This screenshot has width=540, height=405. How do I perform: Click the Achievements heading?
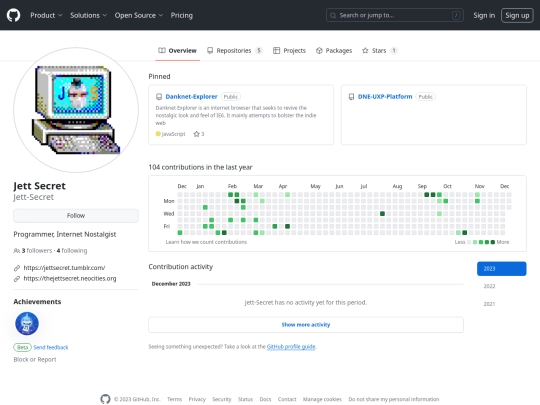pyautogui.click(x=37, y=302)
